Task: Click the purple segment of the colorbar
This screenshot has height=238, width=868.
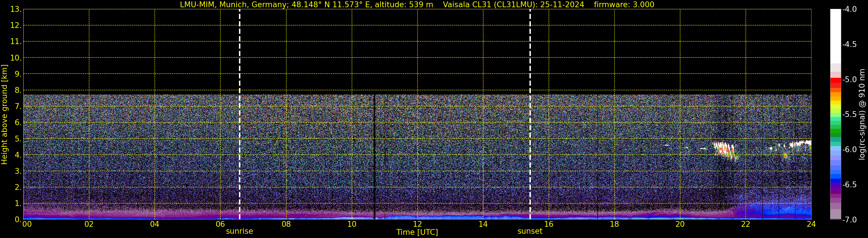Action: [x=836, y=190]
